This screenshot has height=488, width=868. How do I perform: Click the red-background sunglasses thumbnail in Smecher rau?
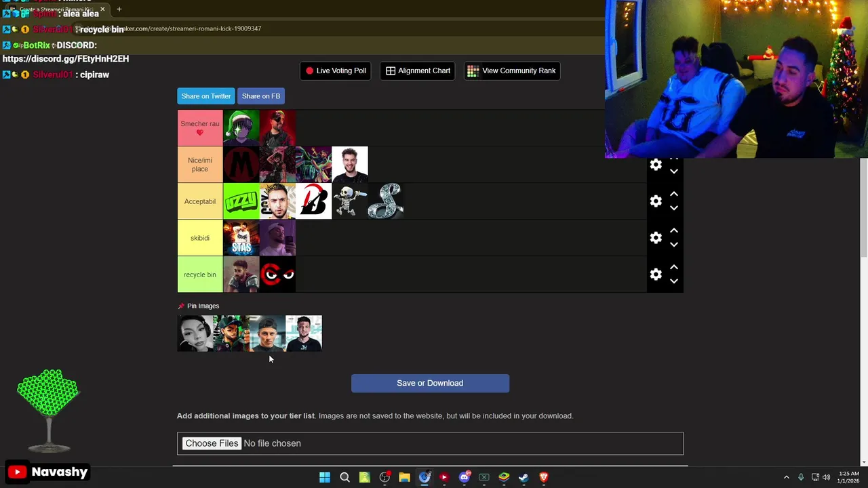pyautogui.click(x=277, y=128)
